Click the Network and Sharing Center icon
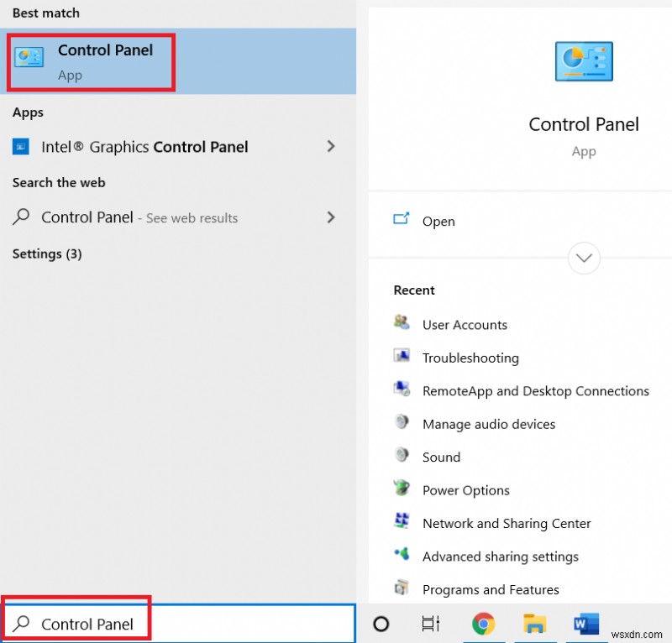Viewport: 672px width, 643px height. 402,520
